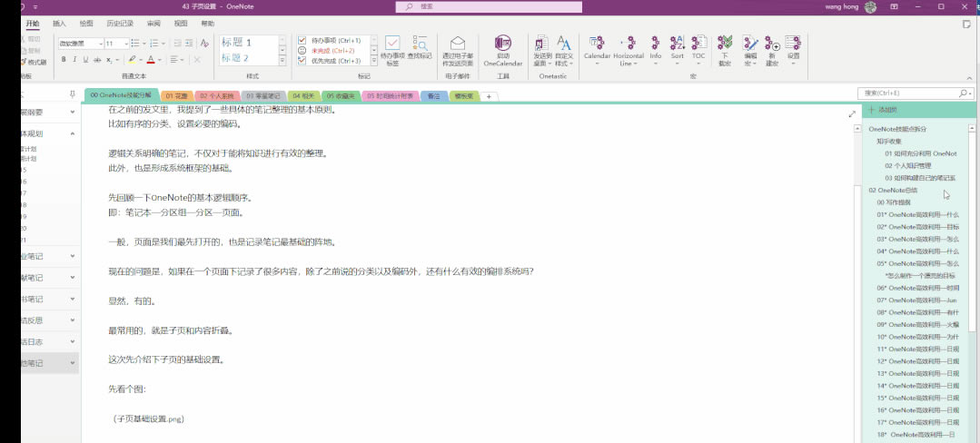Apply subscript formatting
This screenshot has height=443, width=980.
pos(109,60)
